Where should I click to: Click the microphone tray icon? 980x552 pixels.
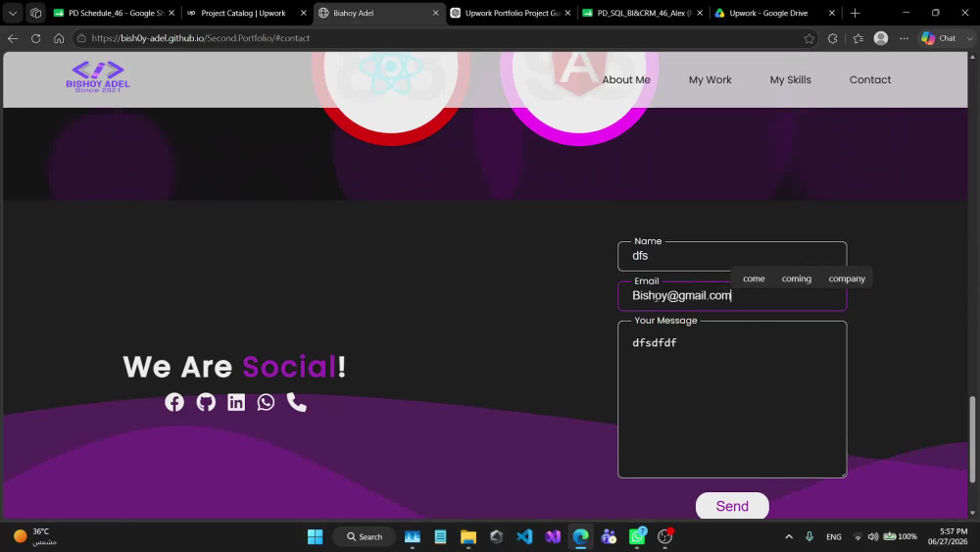(x=809, y=536)
